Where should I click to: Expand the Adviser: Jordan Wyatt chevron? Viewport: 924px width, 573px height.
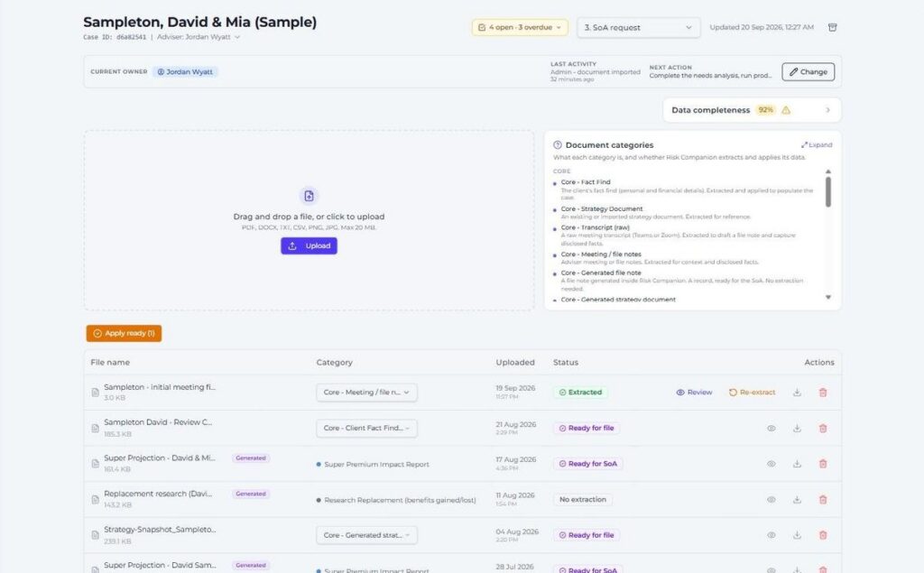coord(237,37)
